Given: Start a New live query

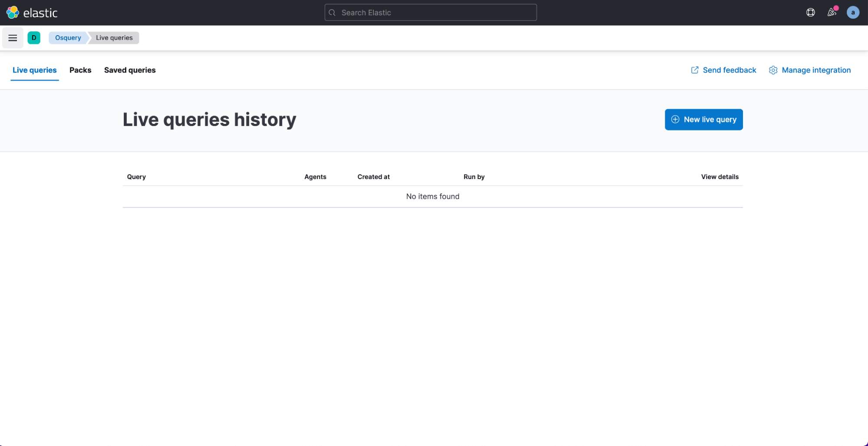Looking at the screenshot, I should pos(703,120).
